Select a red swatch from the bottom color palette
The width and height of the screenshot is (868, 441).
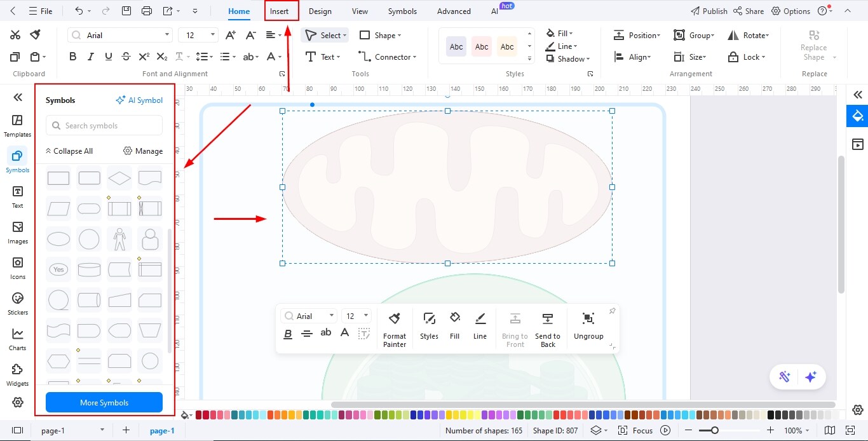pos(199,414)
